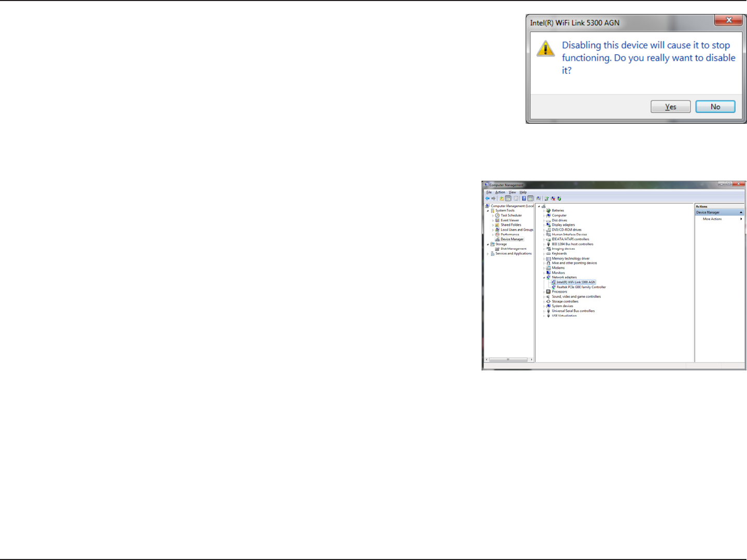747x560 pixels.
Task: Click the Universal Serial Bus controllers icon
Action: pos(548,311)
